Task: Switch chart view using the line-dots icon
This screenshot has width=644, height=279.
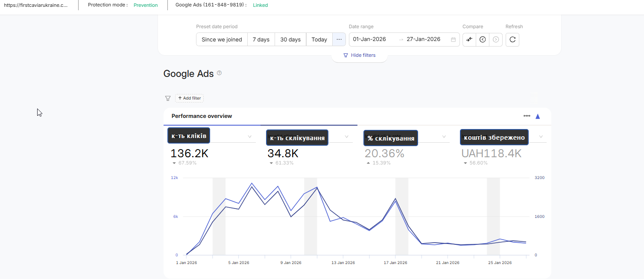Action: [x=527, y=116]
